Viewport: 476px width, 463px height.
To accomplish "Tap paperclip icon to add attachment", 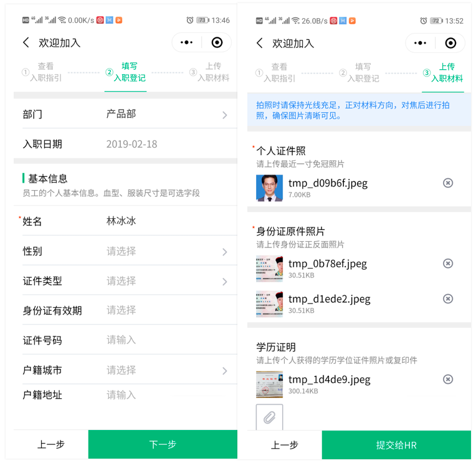I will (x=269, y=417).
